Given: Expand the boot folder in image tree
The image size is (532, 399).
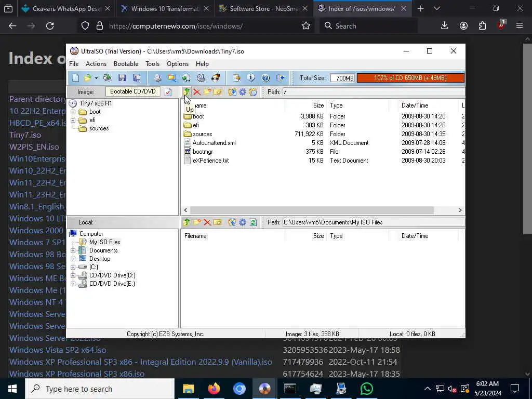Looking at the screenshot, I should click(x=73, y=112).
